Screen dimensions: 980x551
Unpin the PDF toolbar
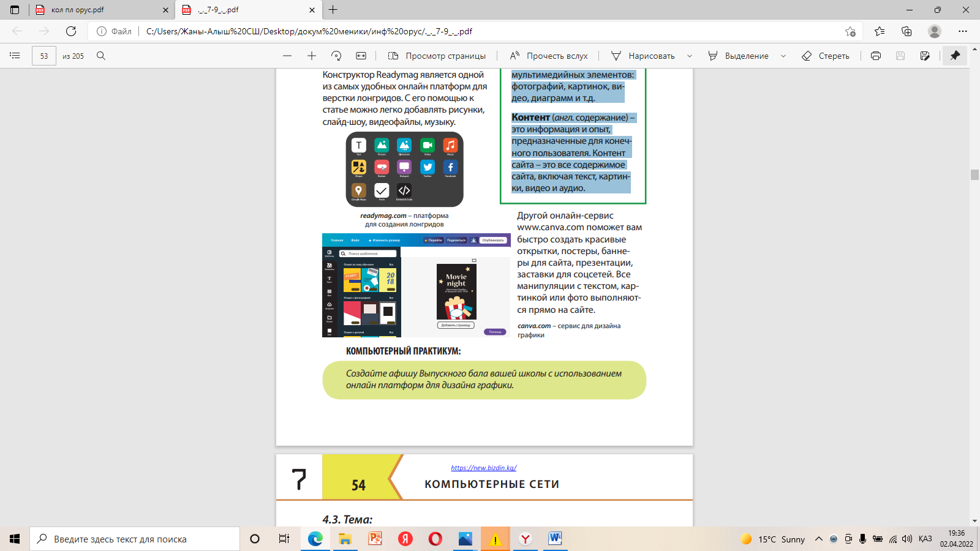pos(955,56)
